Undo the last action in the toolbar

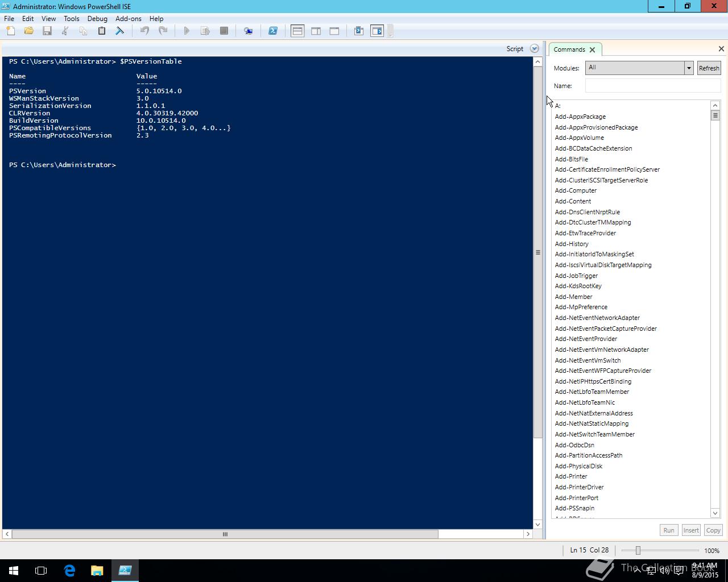[x=144, y=31]
